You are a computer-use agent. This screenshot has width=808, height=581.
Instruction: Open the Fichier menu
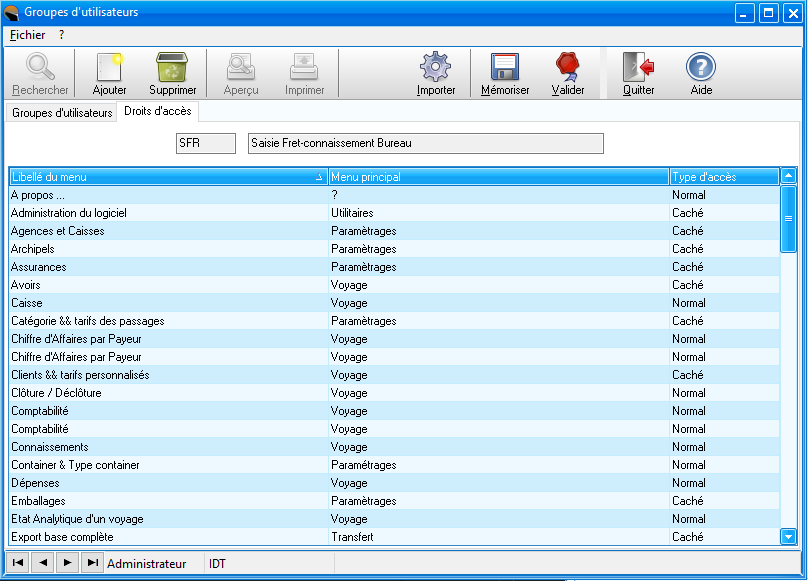tap(27, 34)
